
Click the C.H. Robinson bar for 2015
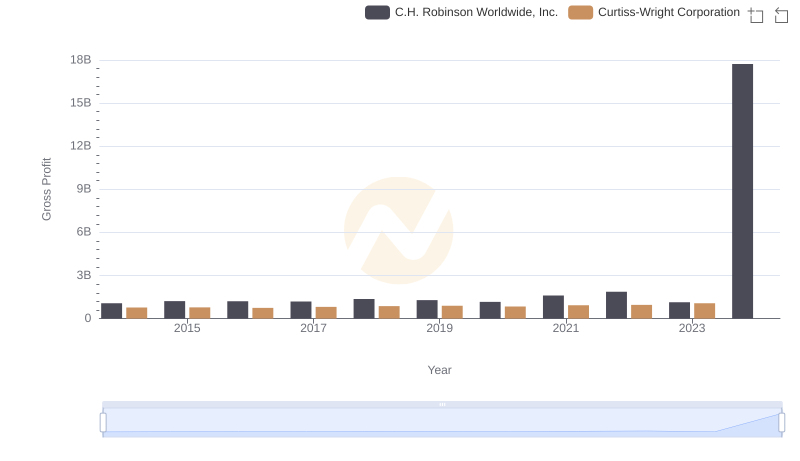(174, 310)
